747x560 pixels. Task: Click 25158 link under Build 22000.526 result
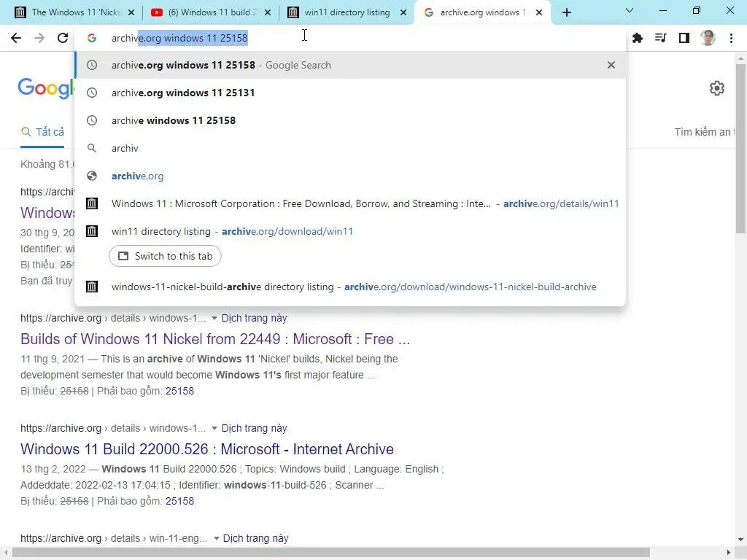click(179, 501)
